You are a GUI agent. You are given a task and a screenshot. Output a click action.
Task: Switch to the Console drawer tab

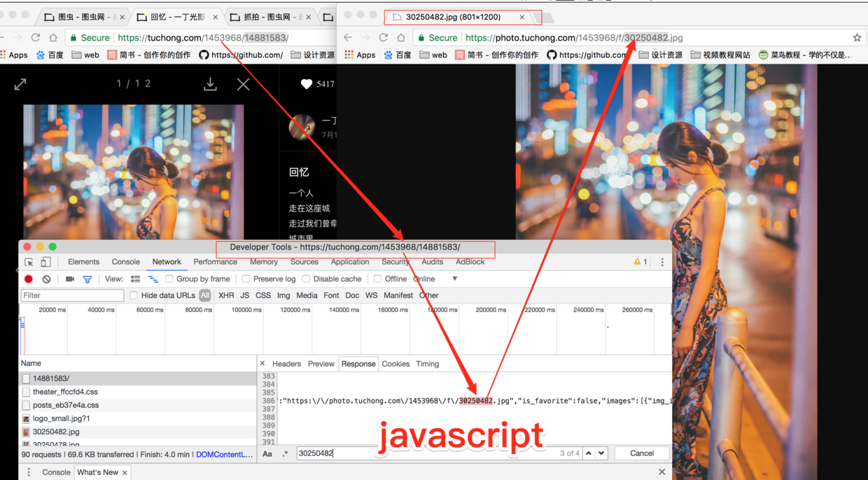56,472
